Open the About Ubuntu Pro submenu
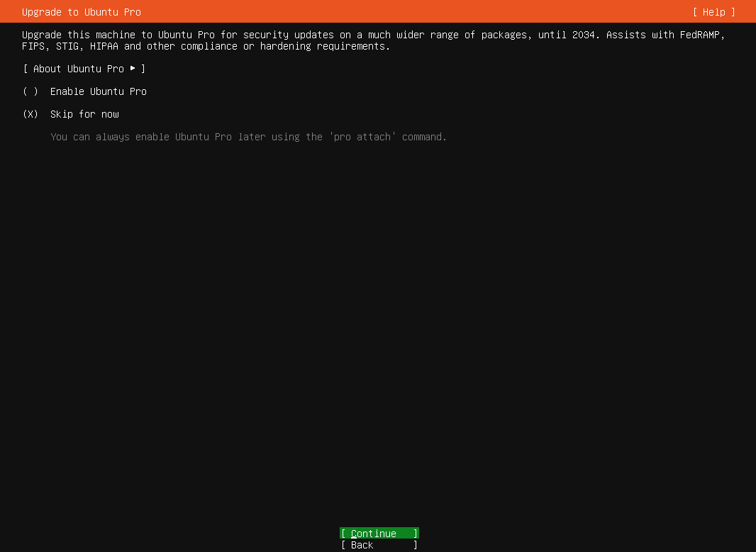This screenshot has height=552, width=756. (84, 69)
